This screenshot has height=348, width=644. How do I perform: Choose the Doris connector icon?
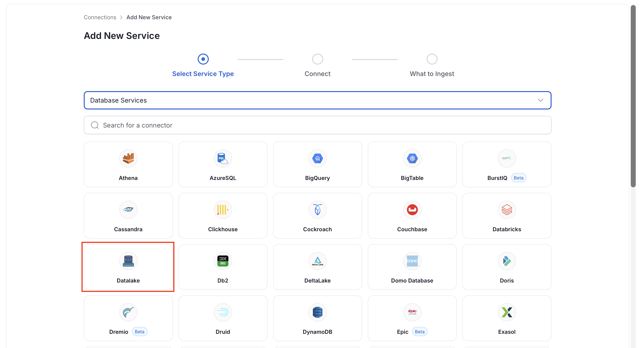coord(507,261)
